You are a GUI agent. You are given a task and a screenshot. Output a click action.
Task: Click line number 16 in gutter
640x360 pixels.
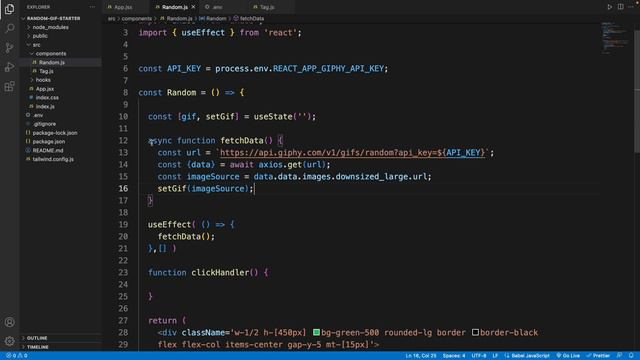click(x=123, y=189)
